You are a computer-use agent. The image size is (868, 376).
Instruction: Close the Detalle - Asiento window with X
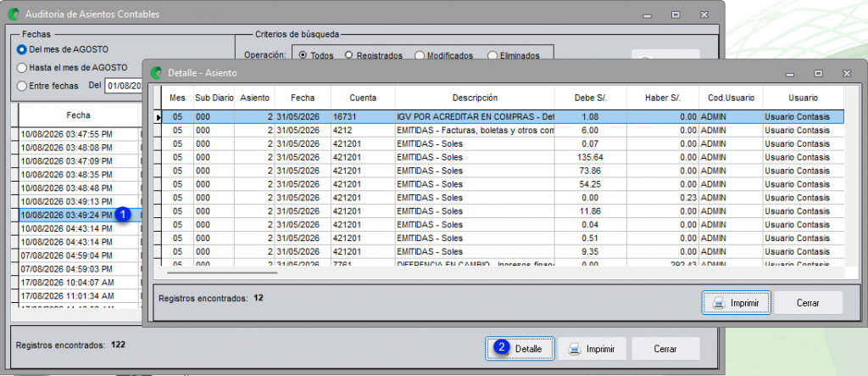[x=847, y=73]
